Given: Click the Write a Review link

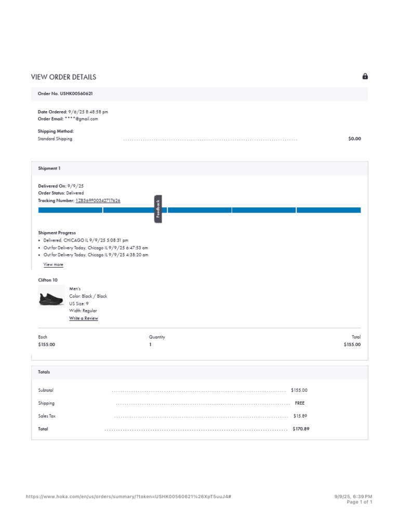Looking at the screenshot, I should pos(84,318).
